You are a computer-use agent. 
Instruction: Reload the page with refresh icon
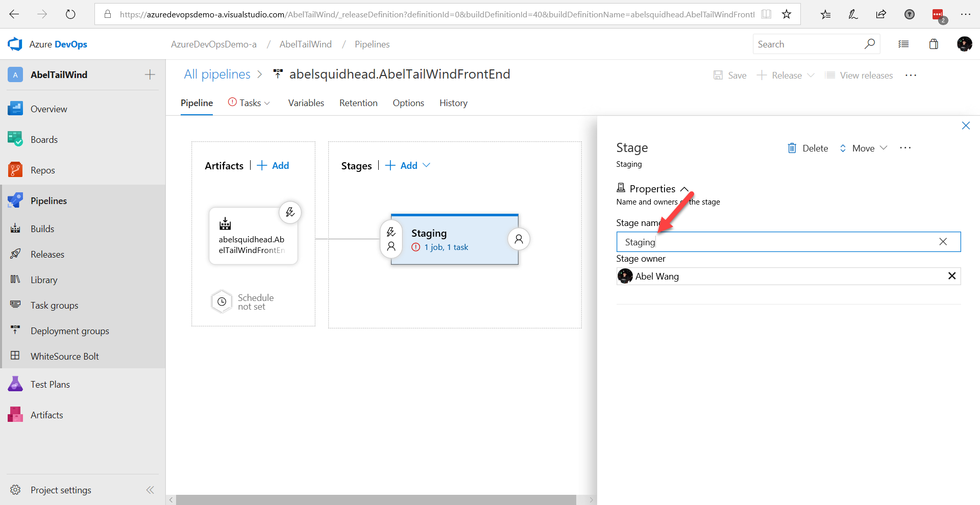pyautogui.click(x=70, y=14)
